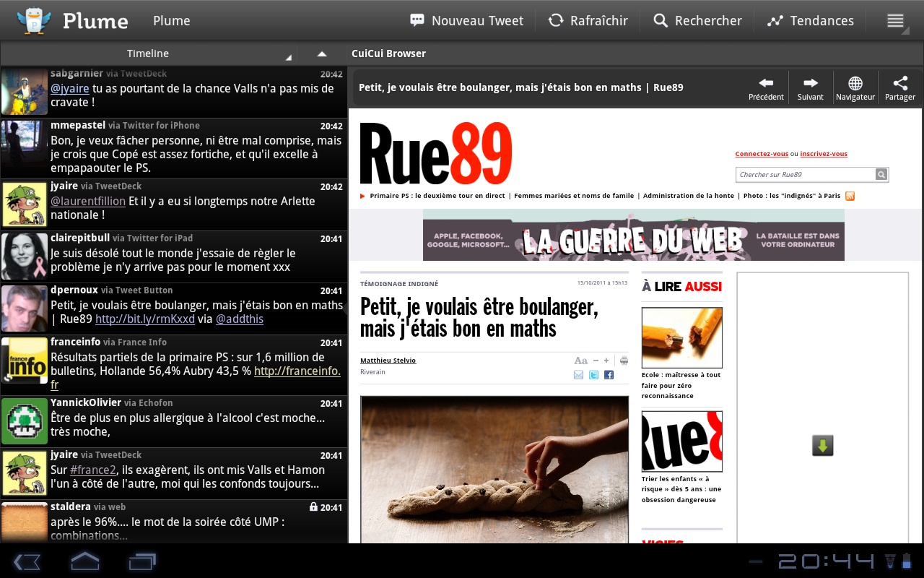The height and width of the screenshot is (578, 924).
Task: Share article on Twitter icon
Action: click(593, 375)
